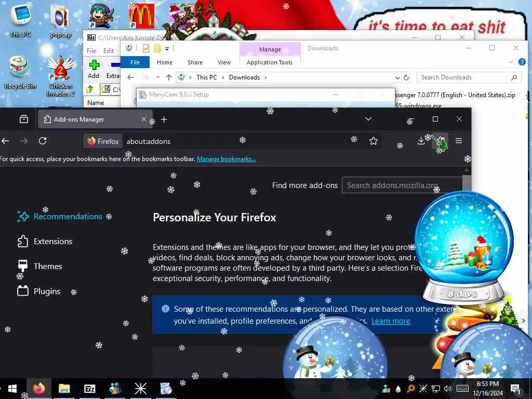The height and width of the screenshot is (399, 532).
Task: Click the Manage contextual tab in Explorer
Action: click(x=270, y=49)
